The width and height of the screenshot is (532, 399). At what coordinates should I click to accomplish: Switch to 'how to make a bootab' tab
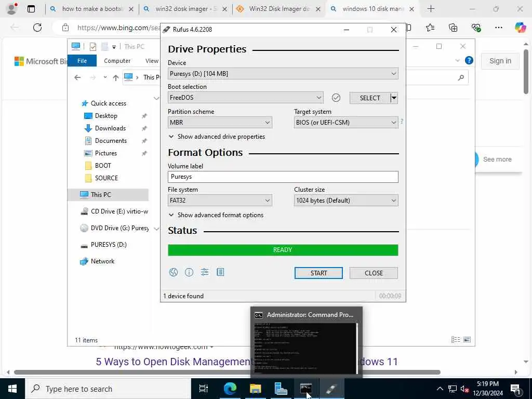pyautogui.click(x=92, y=9)
